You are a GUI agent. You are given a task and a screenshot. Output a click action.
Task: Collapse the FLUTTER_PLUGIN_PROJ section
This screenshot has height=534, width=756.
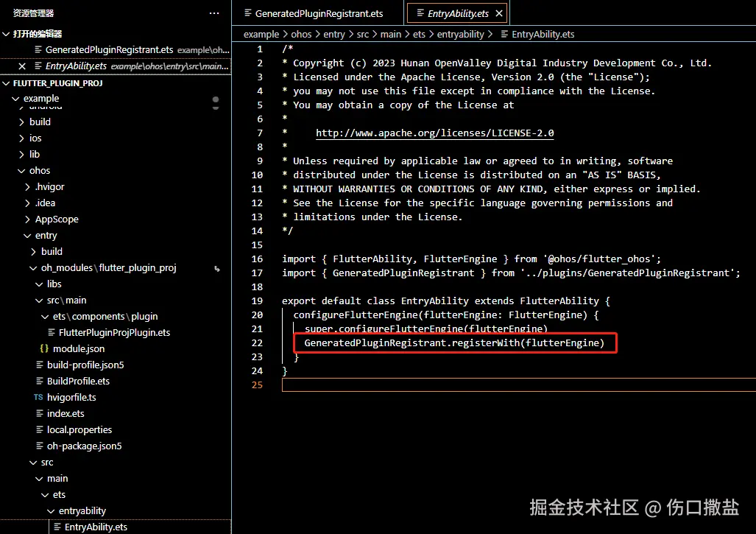click(7, 83)
